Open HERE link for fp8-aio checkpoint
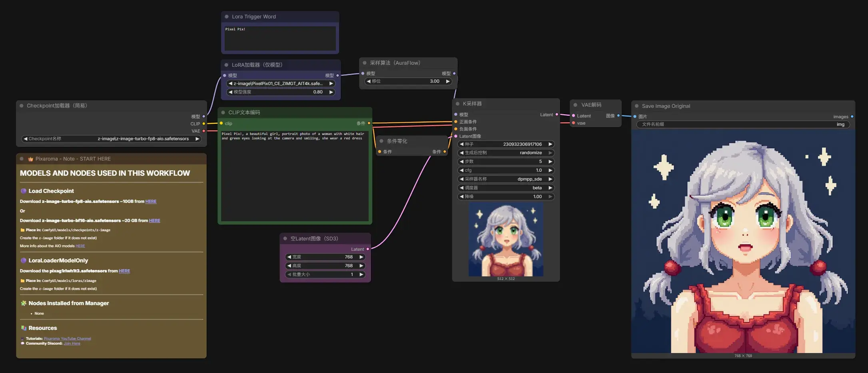This screenshot has width=868, height=373. [x=151, y=202]
